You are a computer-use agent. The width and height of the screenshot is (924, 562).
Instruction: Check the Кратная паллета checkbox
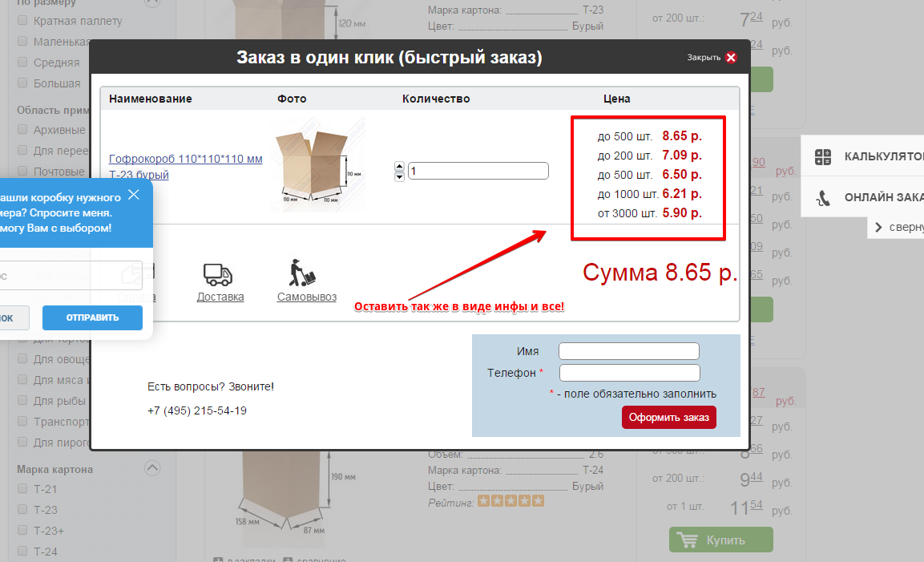[x=22, y=21]
